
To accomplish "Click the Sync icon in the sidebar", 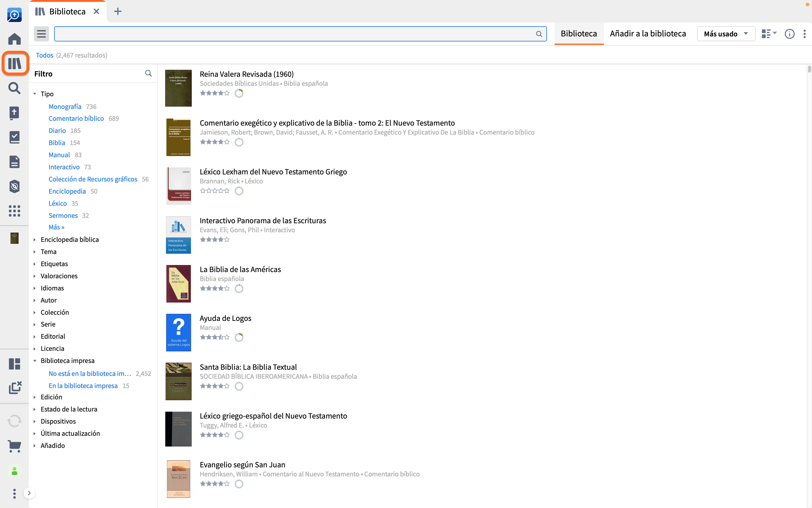I will pyautogui.click(x=14, y=421).
